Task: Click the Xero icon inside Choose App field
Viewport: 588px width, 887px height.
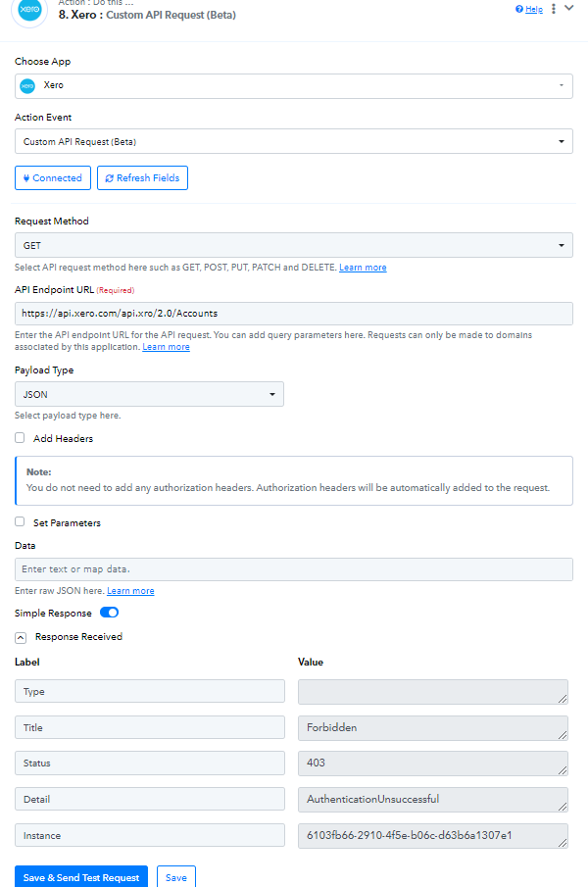Action: (27, 86)
